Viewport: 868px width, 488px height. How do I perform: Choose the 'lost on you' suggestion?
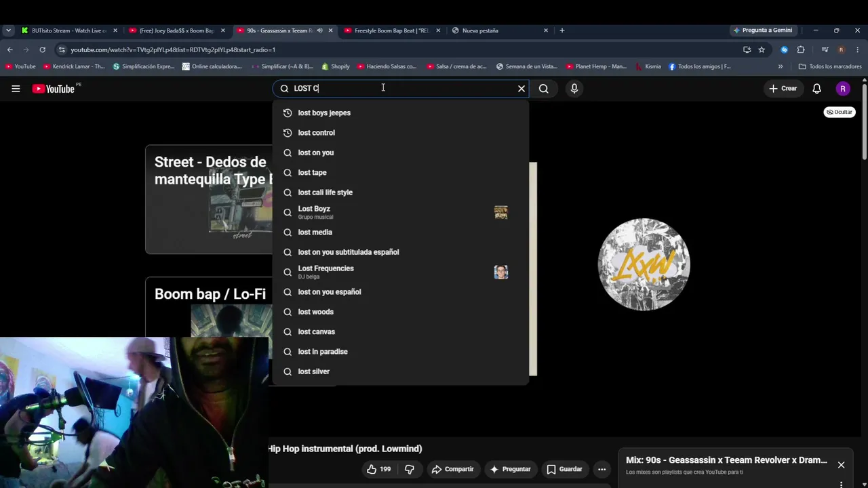coord(400,152)
